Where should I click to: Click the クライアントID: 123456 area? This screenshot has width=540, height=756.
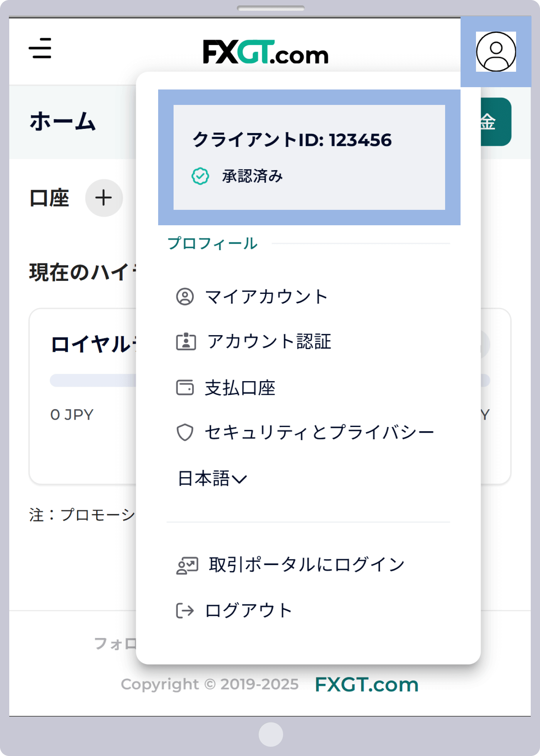tap(292, 141)
